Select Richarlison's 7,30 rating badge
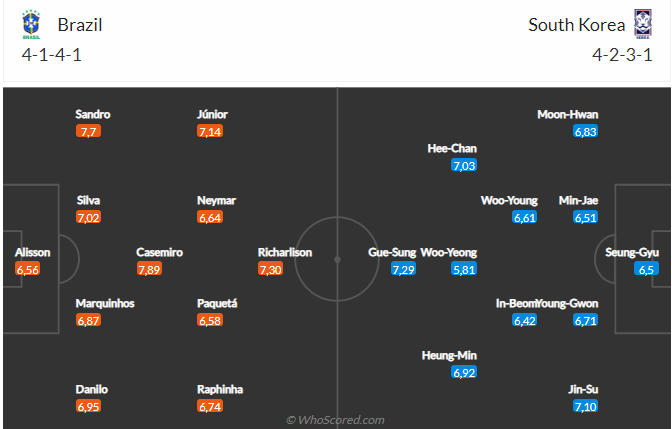The height and width of the screenshot is (429, 672). [270, 270]
